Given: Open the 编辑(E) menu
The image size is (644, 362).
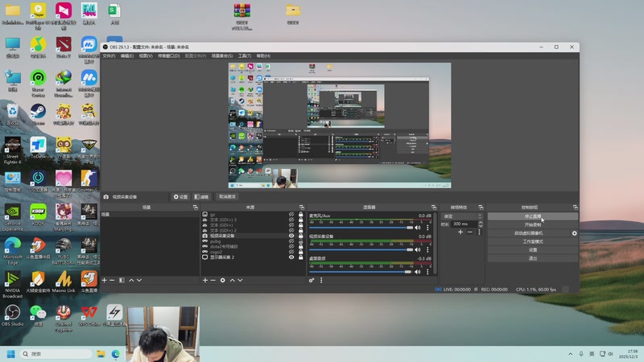Looking at the screenshot, I should coord(127,56).
